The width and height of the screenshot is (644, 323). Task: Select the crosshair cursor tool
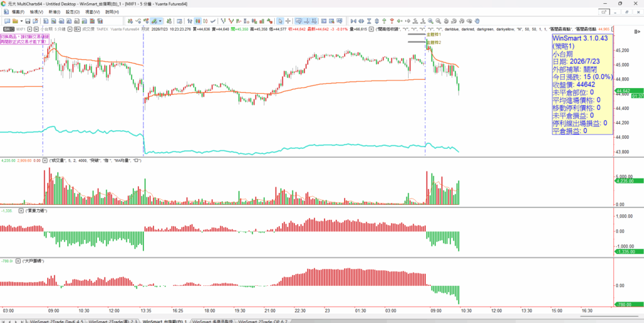(x=288, y=21)
